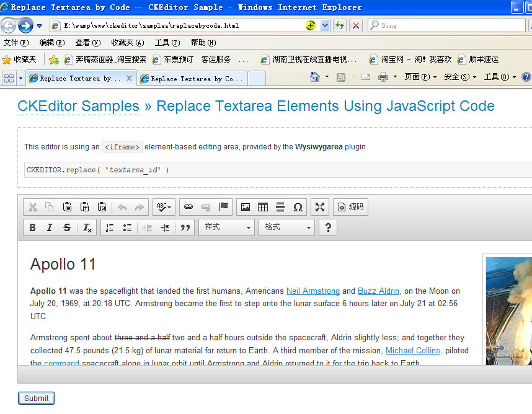532x414 pixels.
Task: Open Michael Collins link
Action: coord(412,350)
